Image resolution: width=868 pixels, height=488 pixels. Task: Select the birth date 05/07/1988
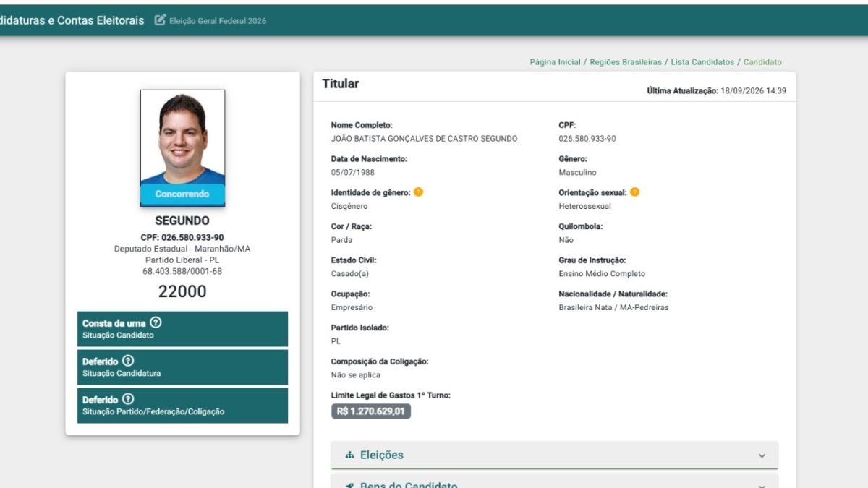[x=353, y=173]
